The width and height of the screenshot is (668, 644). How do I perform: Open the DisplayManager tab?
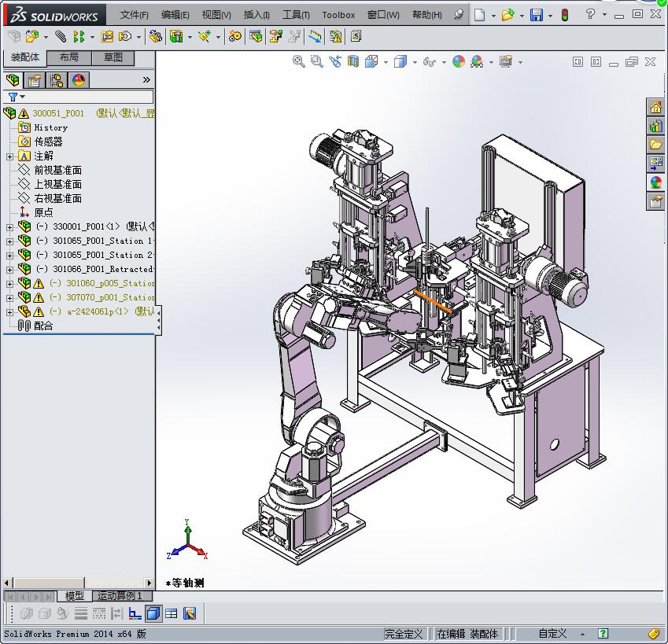click(79, 80)
